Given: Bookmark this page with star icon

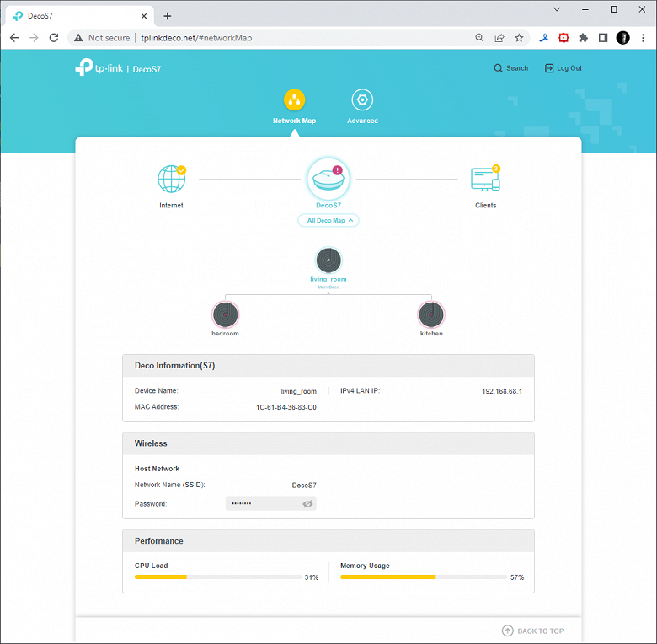Looking at the screenshot, I should pos(519,38).
